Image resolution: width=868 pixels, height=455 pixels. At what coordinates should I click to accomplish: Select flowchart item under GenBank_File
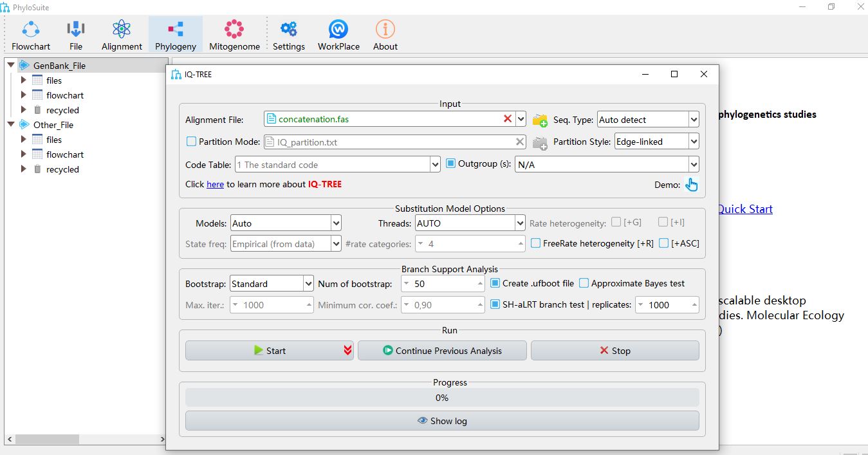click(x=65, y=95)
